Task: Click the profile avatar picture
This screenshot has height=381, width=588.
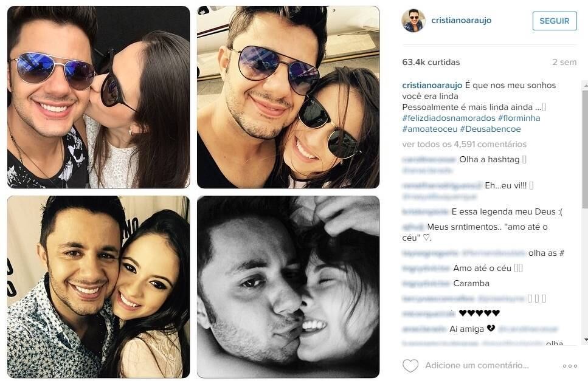Action: point(413,21)
